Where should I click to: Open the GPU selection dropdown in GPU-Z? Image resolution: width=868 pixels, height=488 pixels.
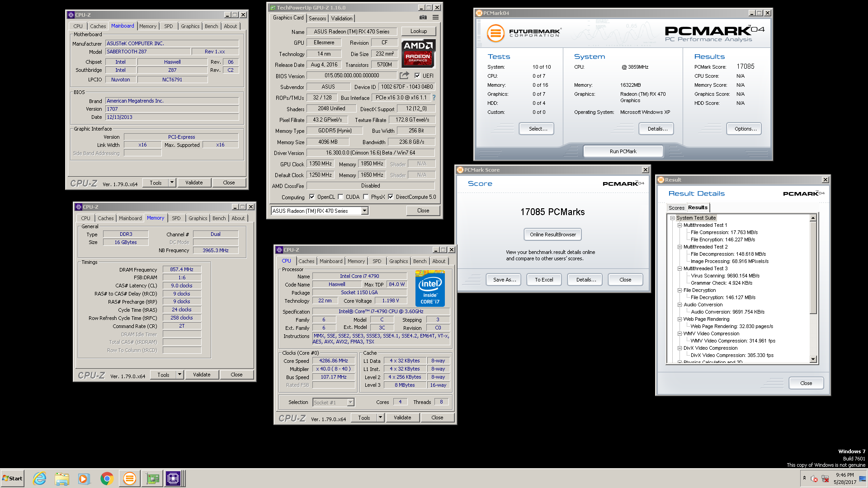364,211
